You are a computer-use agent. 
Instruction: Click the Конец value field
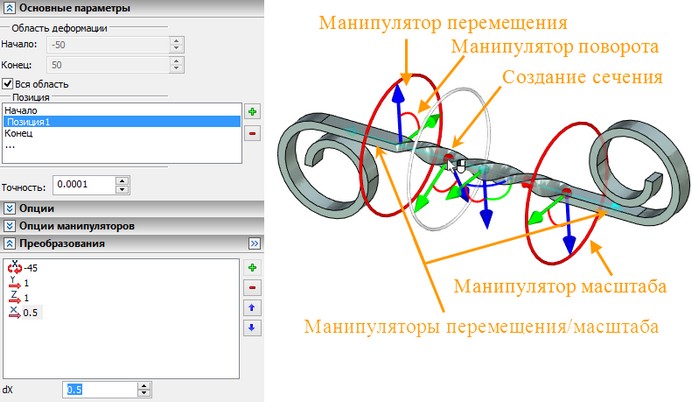(x=108, y=65)
